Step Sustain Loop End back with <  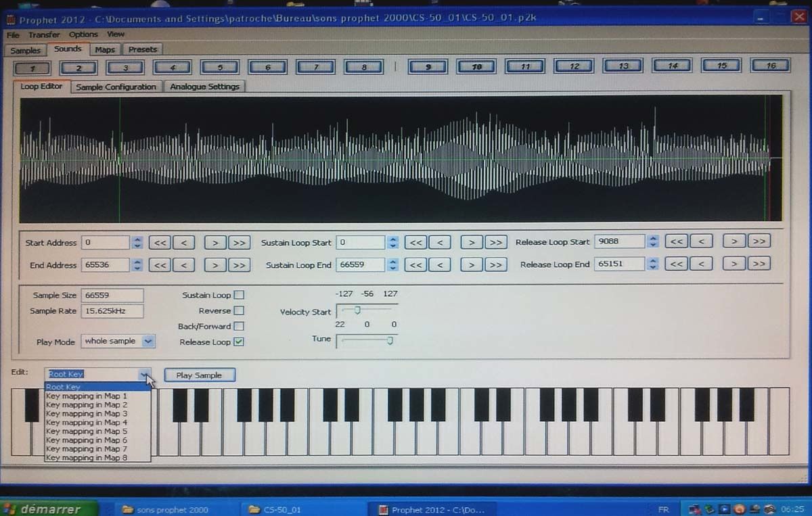tap(440, 264)
